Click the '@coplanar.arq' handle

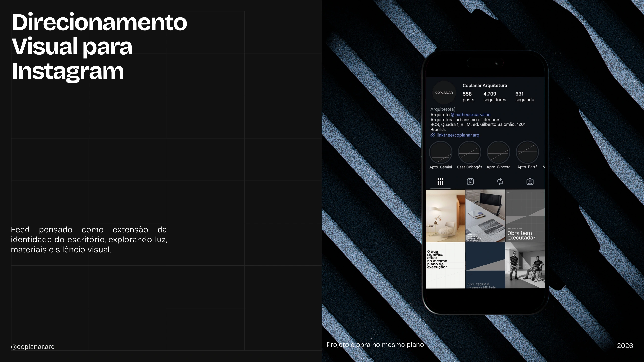tap(33, 347)
